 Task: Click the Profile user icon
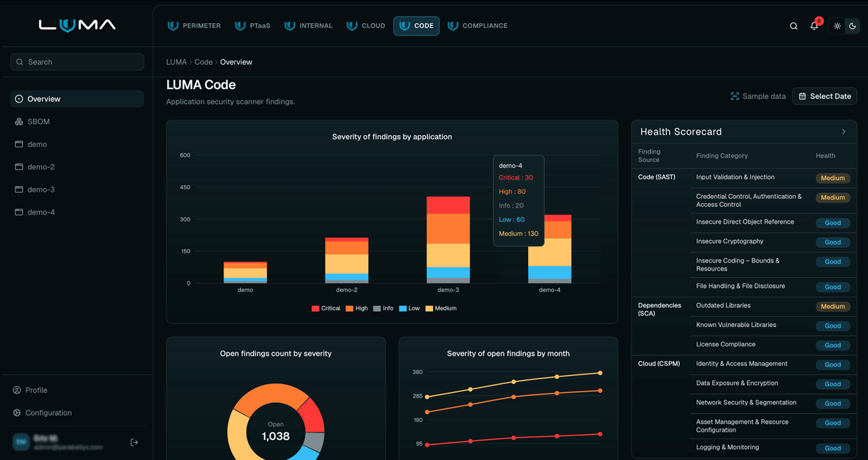pyautogui.click(x=17, y=391)
